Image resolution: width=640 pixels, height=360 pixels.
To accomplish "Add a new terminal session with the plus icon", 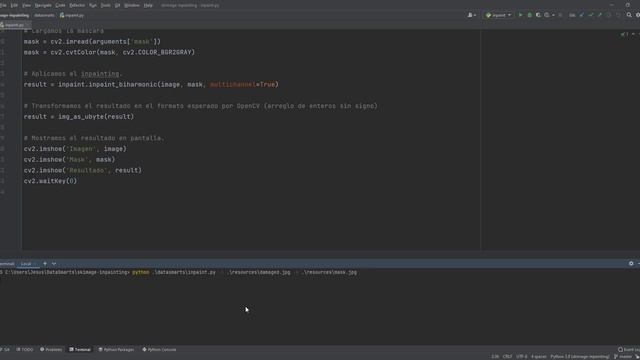I will point(45,264).
